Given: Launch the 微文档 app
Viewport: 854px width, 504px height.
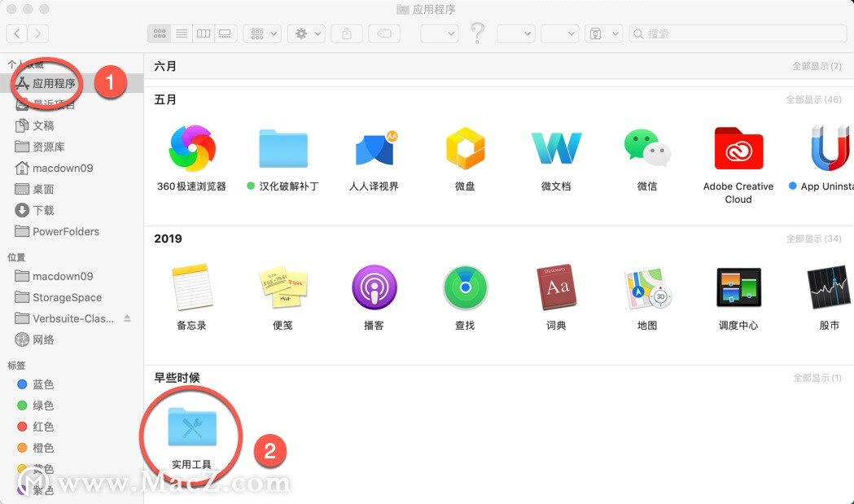Looking at the screenshot, I should click(556, 148).
